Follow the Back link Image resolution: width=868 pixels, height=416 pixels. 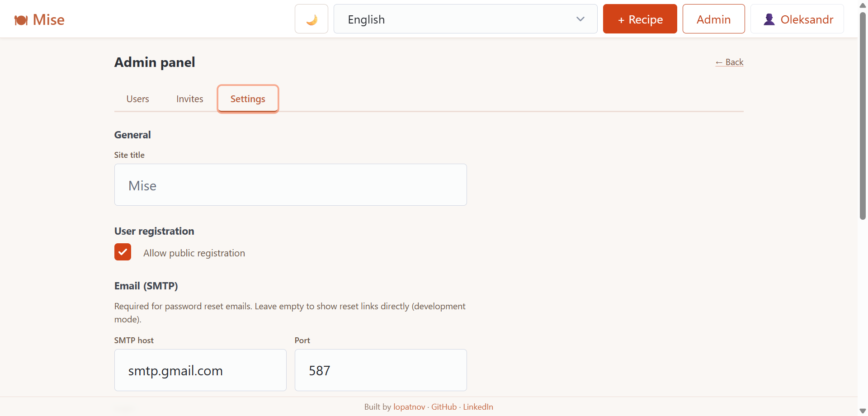point(729,62)
